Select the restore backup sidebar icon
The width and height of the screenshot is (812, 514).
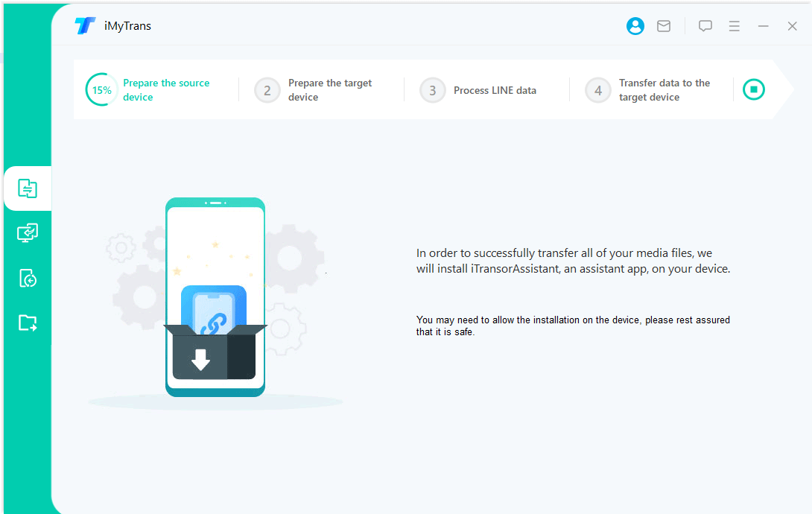tap(28, 278)
